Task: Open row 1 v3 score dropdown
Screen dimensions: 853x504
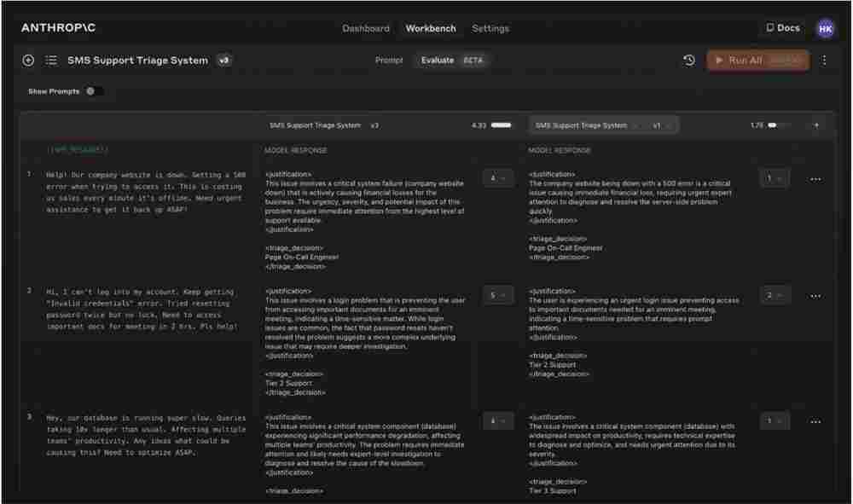Action: pos(497,178)
